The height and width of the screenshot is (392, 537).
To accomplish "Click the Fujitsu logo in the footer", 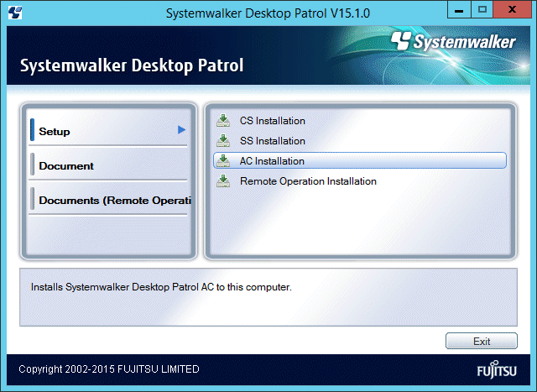I will click(496, 370).
